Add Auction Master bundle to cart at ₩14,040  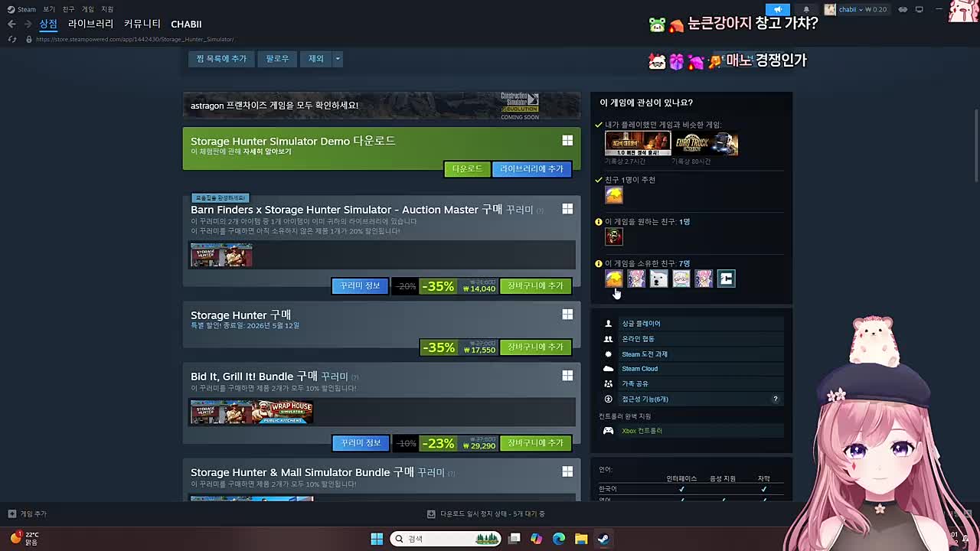(x=535, y=286)
